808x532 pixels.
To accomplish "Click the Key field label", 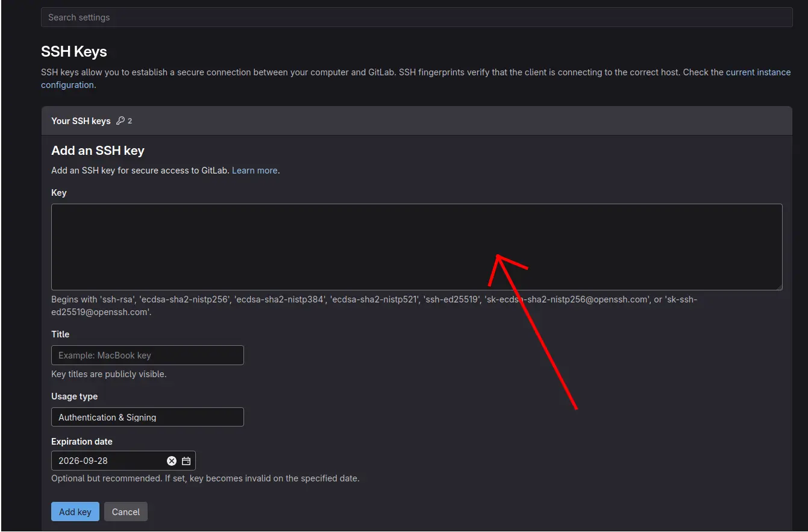I will [59, 193].
